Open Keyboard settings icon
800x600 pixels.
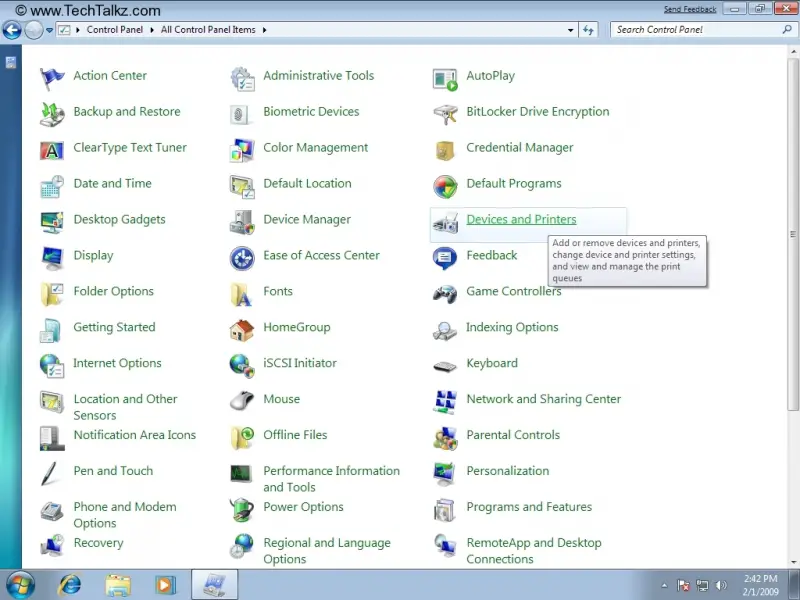click(x=445, y=366)
